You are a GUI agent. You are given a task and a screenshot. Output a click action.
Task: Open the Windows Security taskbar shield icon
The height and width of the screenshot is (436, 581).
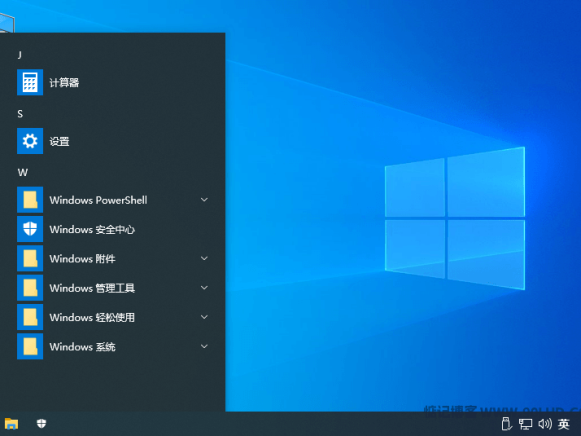[x=42, y=423]
